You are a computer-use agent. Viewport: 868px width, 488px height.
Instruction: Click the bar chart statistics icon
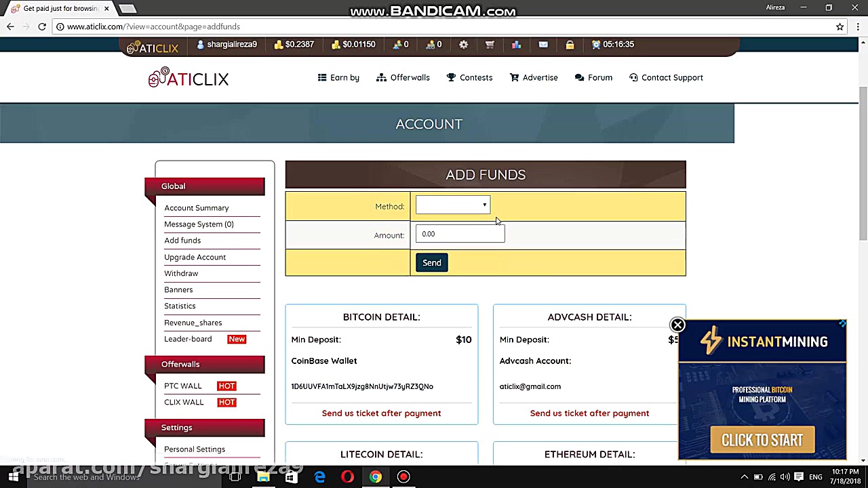516,45
